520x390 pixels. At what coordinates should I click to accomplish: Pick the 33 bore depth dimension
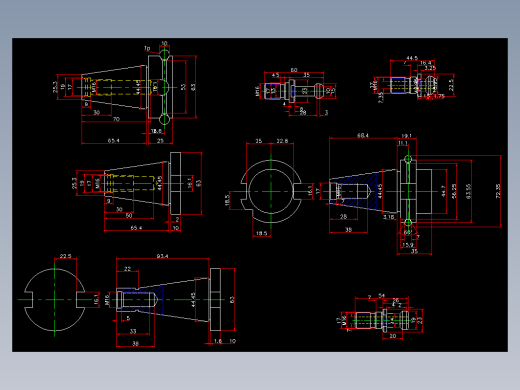(x=133, y=331)
